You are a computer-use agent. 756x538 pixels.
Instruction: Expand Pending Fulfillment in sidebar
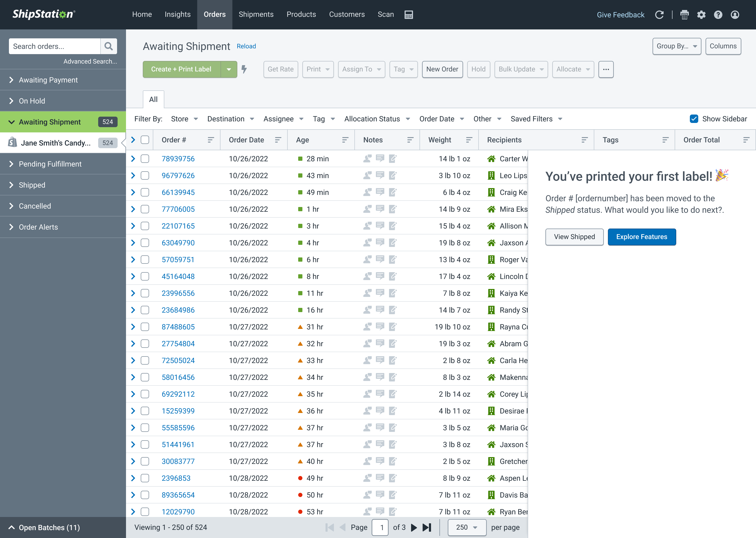coord(50,164)
